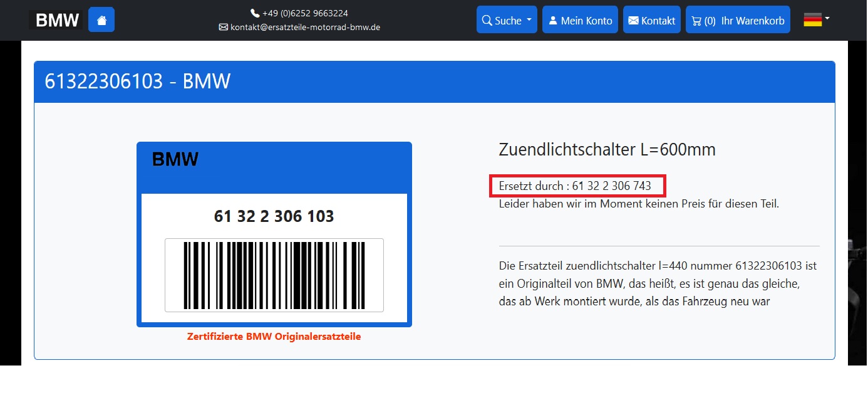Open the Kontakt page
The image size is (868, 405).
[651, 20]
